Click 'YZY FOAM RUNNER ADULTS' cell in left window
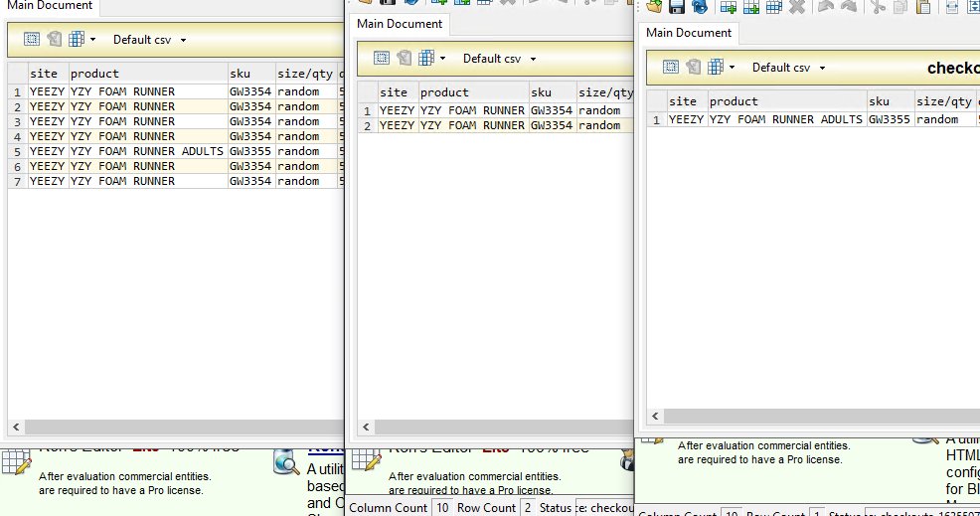Viewport: 980px width, 516px height. pyautogui.click(x=148, y=151)
